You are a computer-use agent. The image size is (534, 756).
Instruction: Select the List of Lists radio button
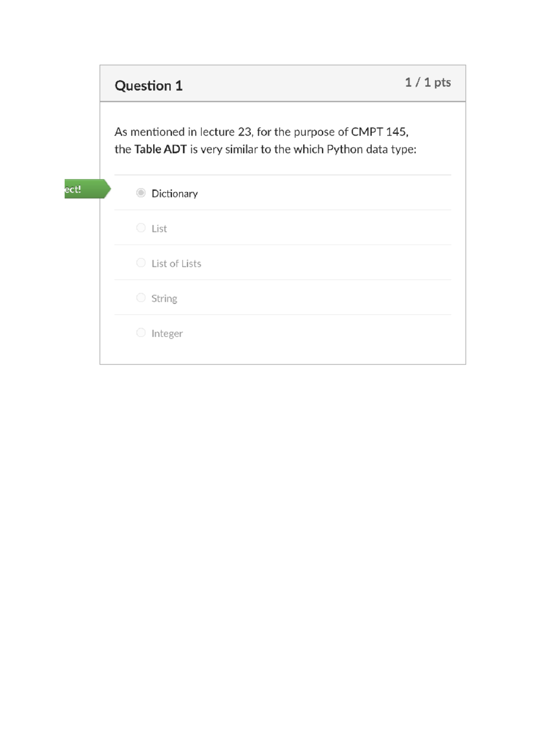click(141, 263)
